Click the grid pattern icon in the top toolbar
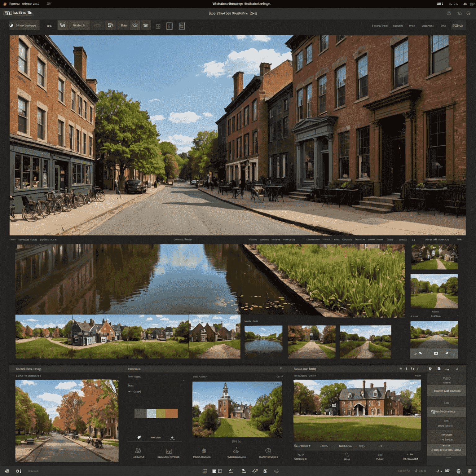Image resolution: width=476 pixels, height=476 pixels. [x=135, y=25]
